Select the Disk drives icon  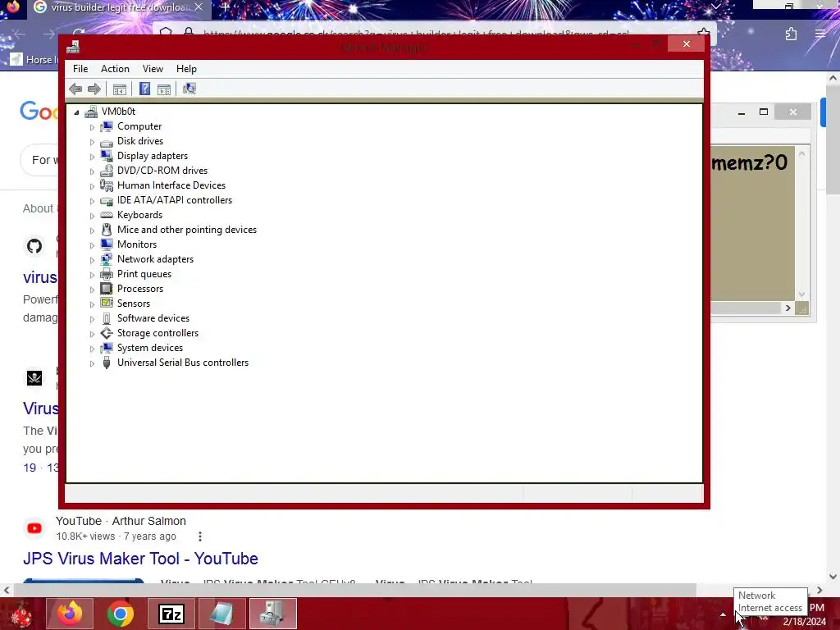[107, 141]
